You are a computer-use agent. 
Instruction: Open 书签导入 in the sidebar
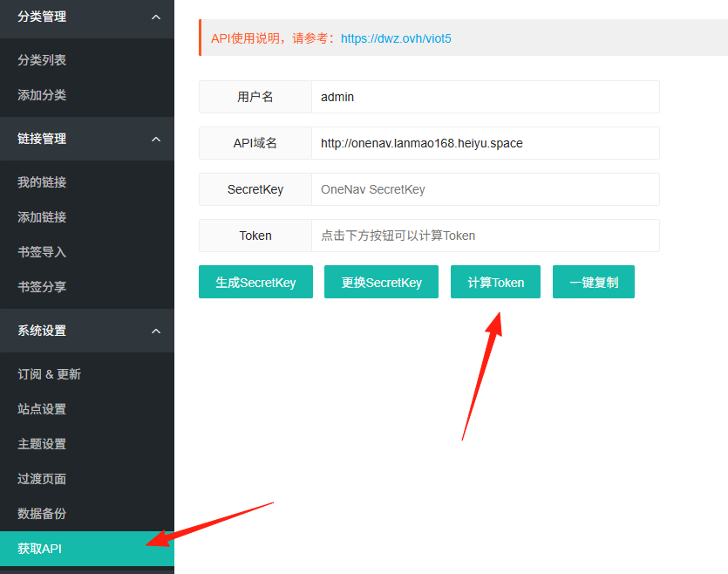click(x=42, y=252)
